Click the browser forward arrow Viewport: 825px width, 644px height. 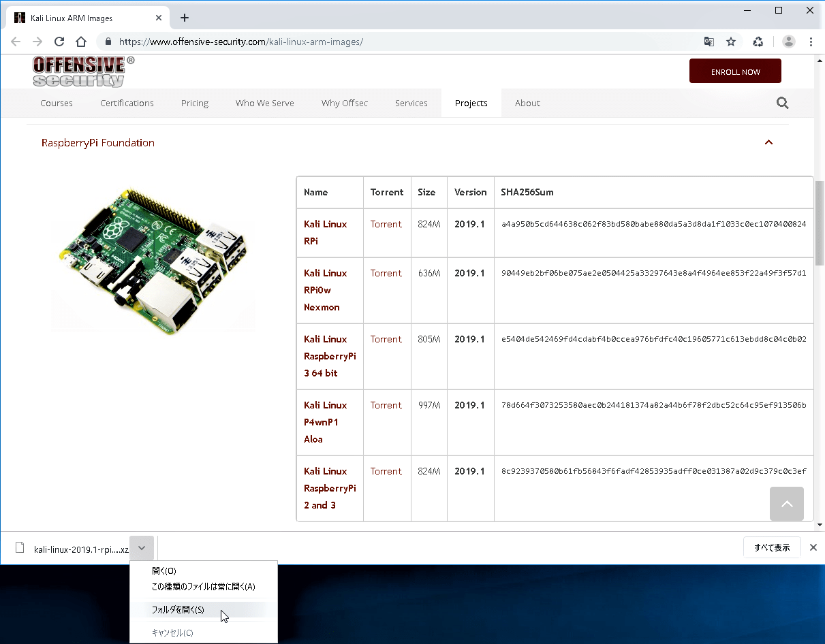37,42
